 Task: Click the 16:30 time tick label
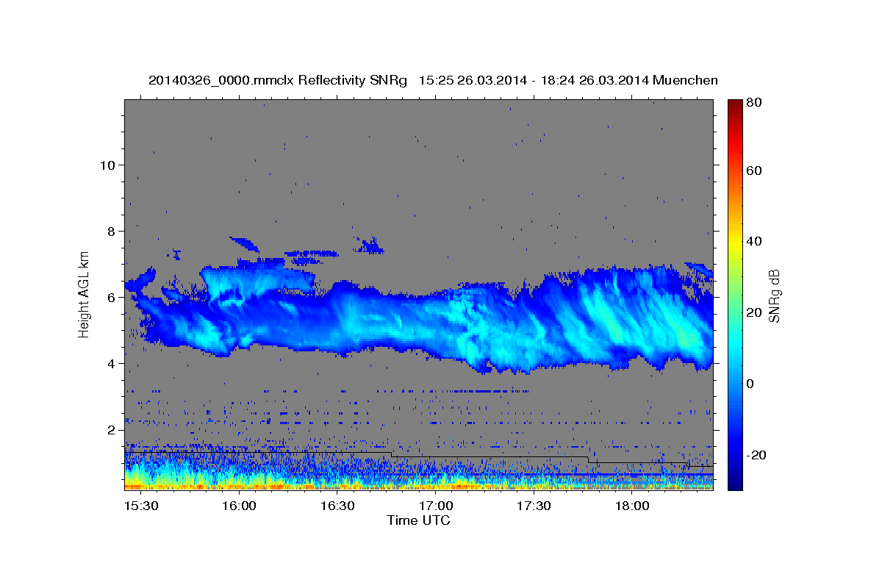[x=337, y=506]
